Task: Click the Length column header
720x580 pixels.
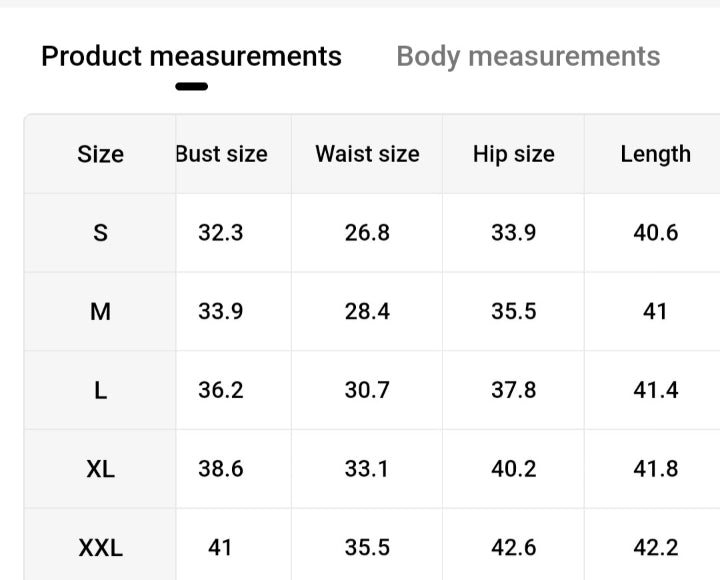Action: point(655,154)
